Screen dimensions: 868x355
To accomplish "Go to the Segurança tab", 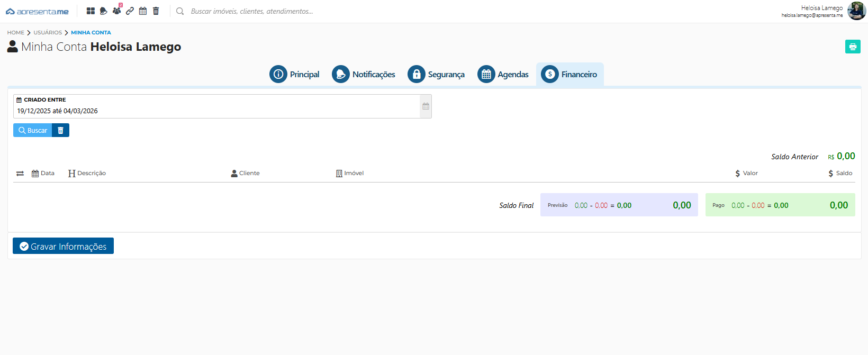I will [436, 75].
